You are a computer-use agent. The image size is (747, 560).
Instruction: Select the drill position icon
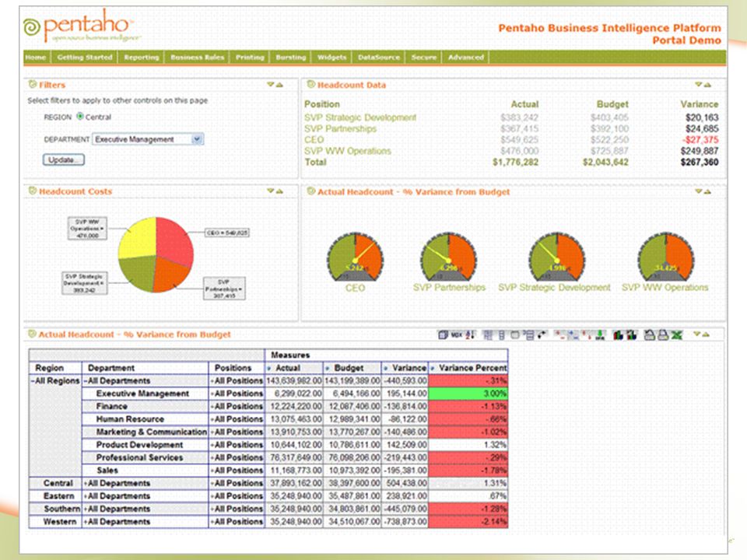click(x=573, y=335)
